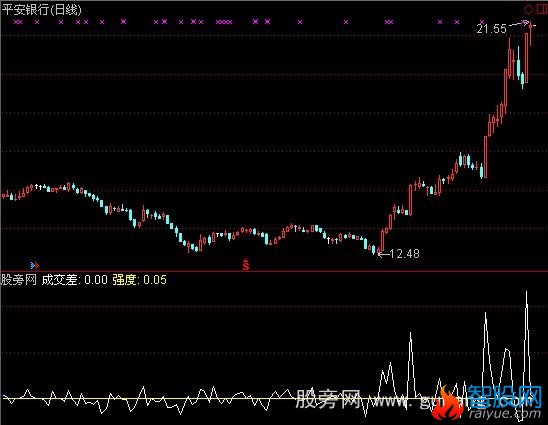Click the red rectangle panel icon
Image resolution: width=548 pixels, height=425 pixels.
pos(542,9)
